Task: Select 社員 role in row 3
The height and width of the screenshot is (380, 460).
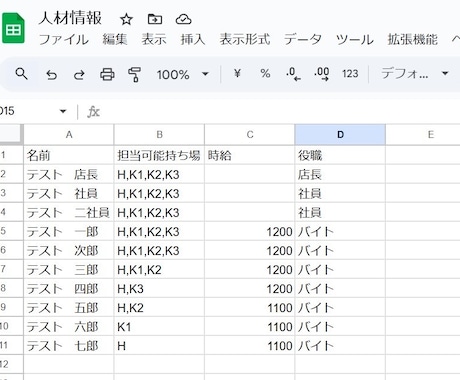Action: [x=340, y=193]
